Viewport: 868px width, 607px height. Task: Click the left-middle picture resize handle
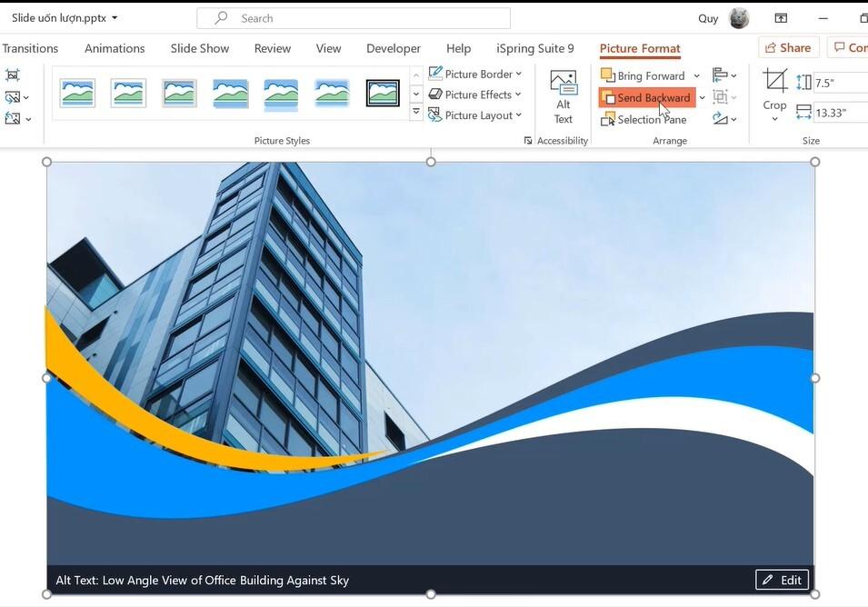coord(46,378)
